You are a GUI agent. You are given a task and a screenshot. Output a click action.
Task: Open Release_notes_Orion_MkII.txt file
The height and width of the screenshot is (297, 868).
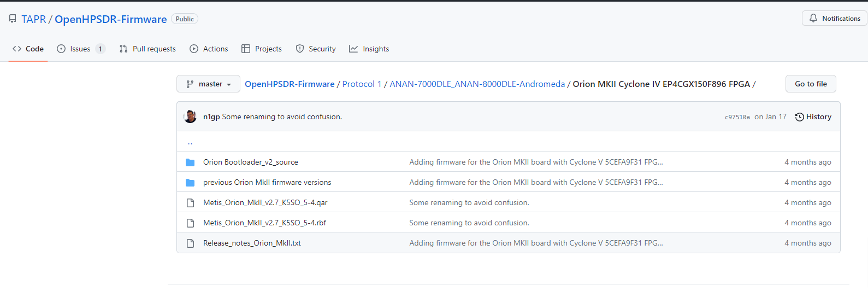tap(252, 243)
